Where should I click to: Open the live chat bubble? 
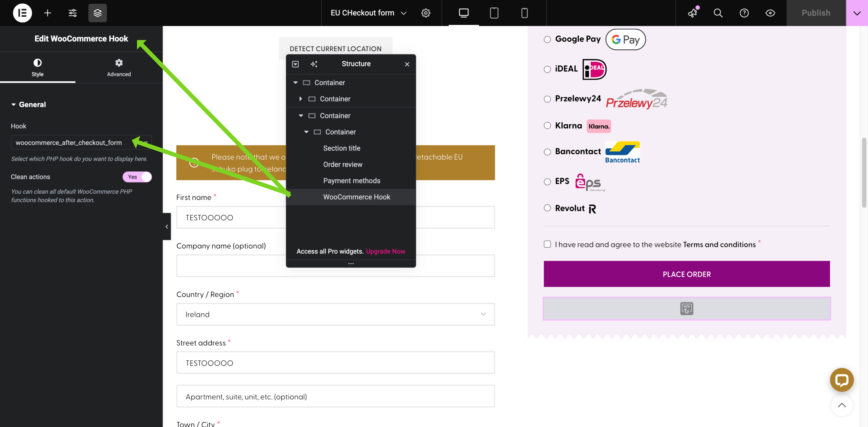pos(841,380)
